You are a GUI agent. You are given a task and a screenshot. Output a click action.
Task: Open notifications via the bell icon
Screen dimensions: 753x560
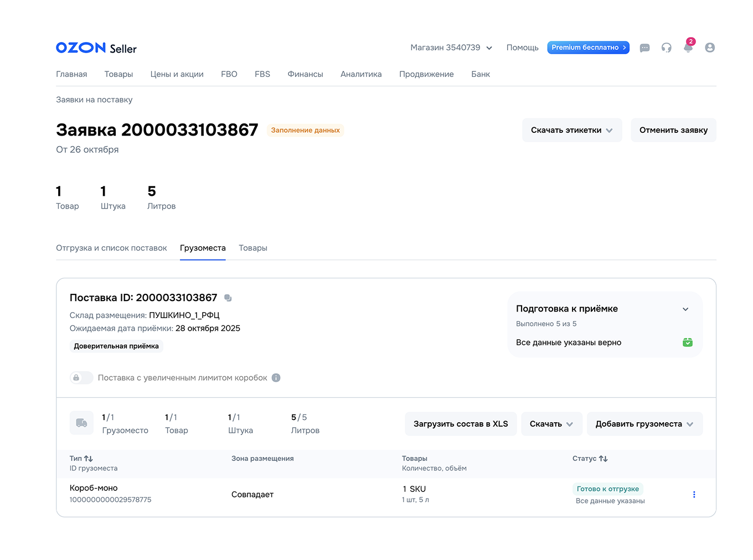point(688,48)
